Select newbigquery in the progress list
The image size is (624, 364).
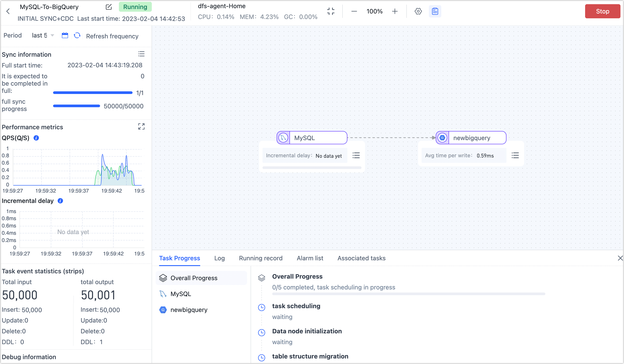click(x=189, y=310)
